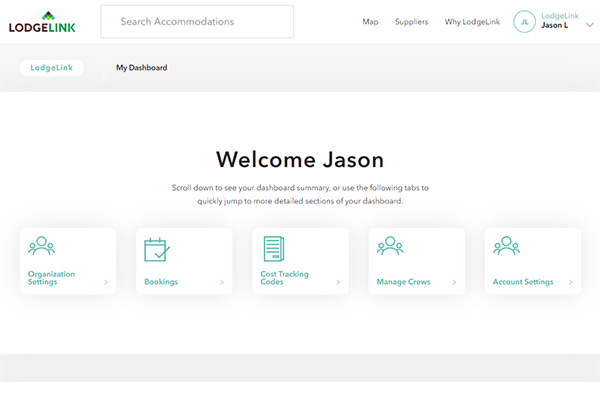Open the Account Settings link

click(523, 282)
